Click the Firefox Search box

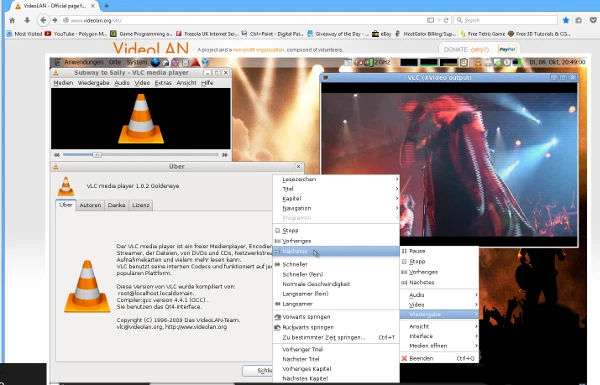506,20
